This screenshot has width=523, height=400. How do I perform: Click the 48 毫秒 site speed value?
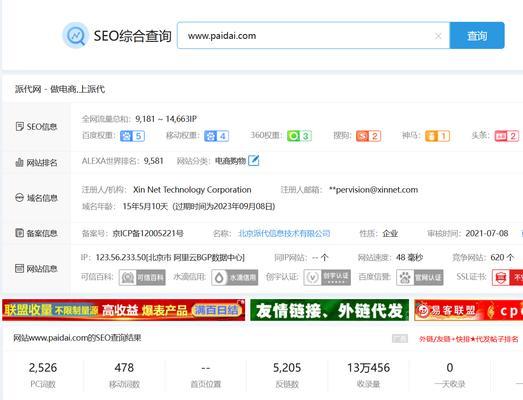[x=409, y=257]
